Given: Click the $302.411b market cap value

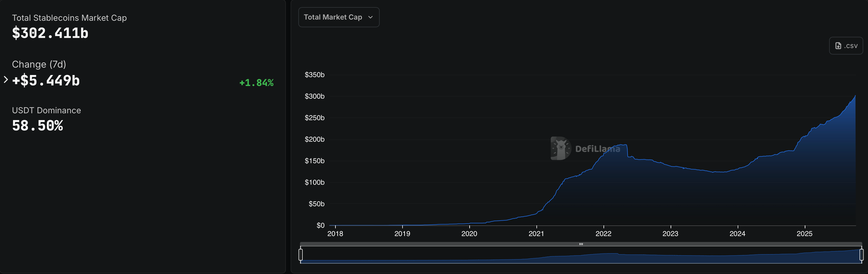Looking at the screenshot, I should (50, 33).
